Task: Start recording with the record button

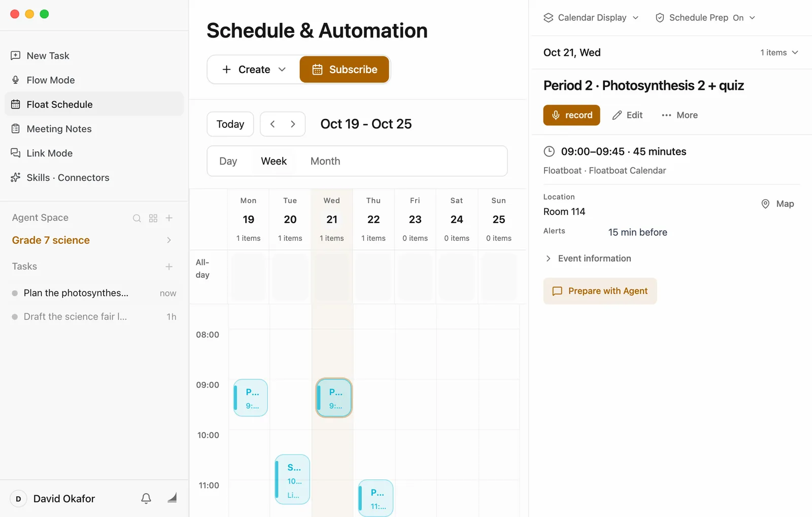Action: pos(571,115)
